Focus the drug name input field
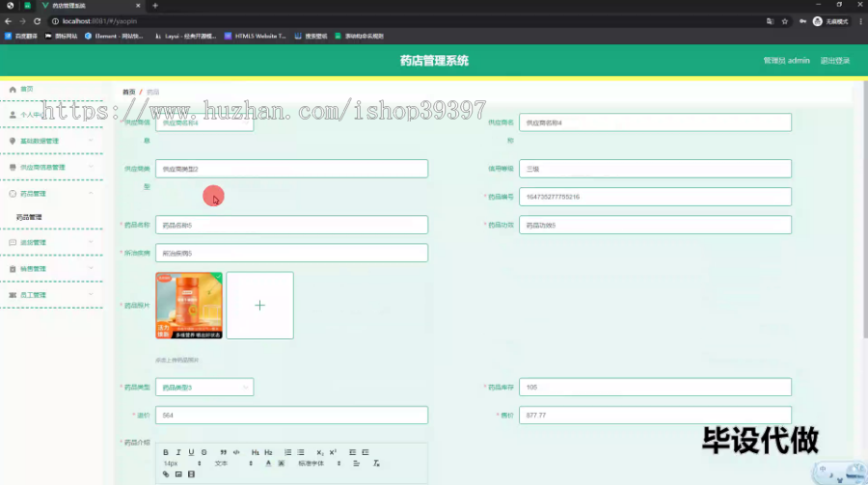Viewport: 868px width, 485px height. tap(291, 225)
